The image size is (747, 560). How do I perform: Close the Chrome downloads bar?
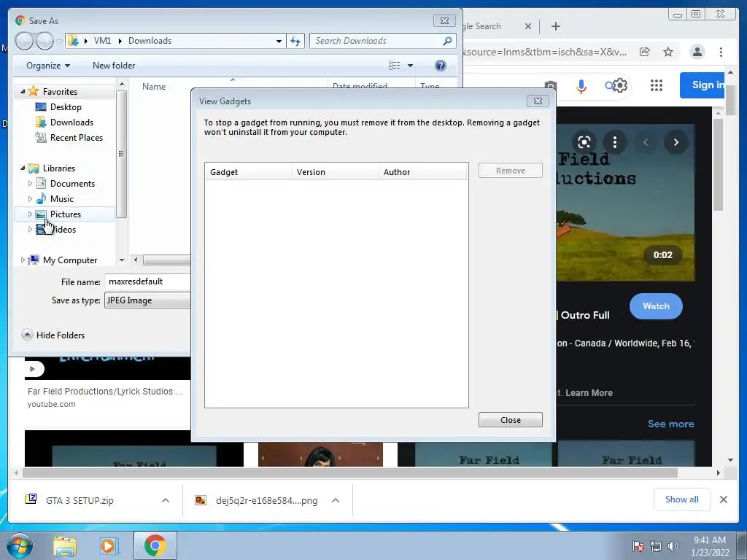723,499
